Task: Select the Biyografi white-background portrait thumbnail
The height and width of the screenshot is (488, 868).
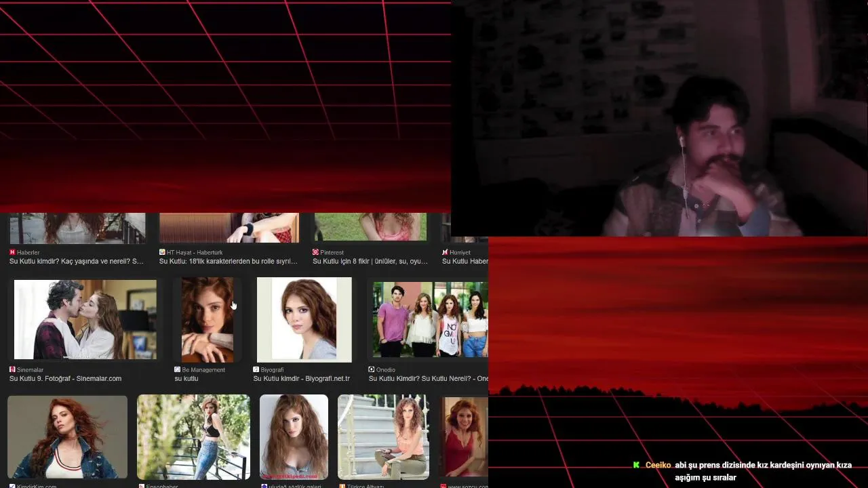Action: pyautogui.click(x=304, y=319)
